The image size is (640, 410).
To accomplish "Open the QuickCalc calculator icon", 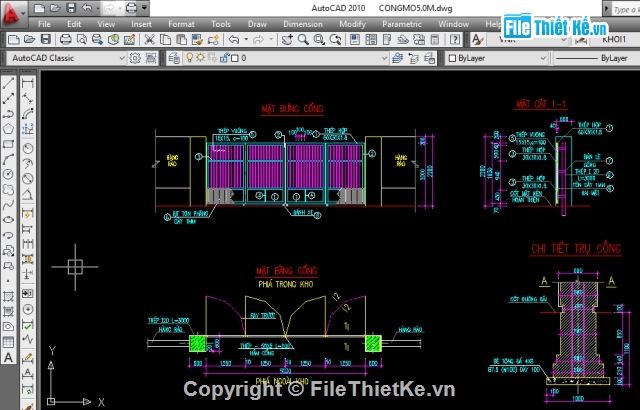I will pyautogui.click(x=435, y=40).
